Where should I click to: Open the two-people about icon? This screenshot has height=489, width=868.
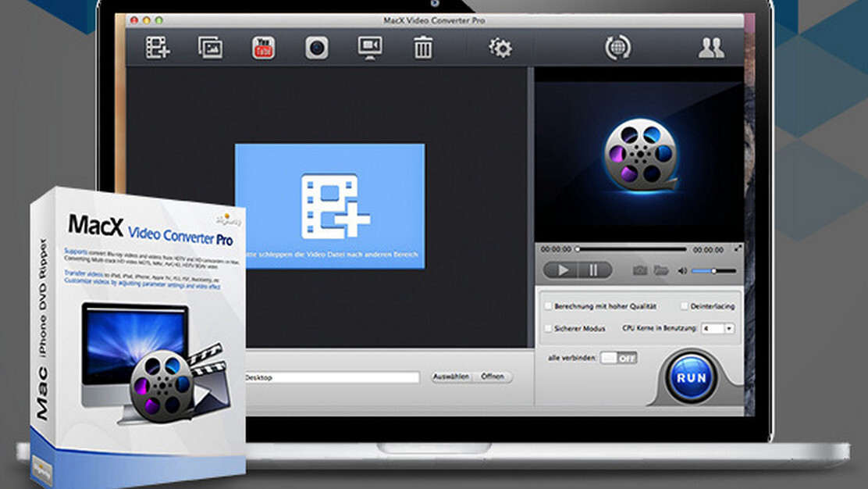pos(711,48)
